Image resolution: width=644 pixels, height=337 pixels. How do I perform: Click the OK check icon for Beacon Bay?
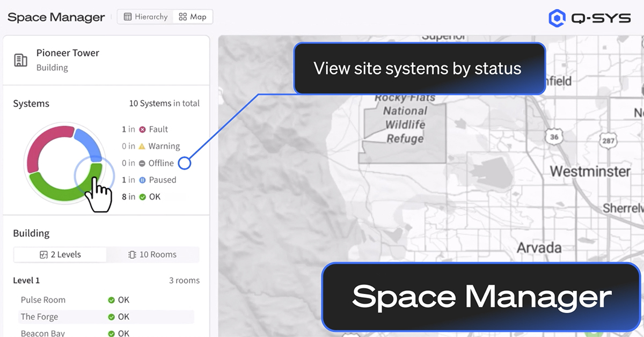[x=112, y=333]
